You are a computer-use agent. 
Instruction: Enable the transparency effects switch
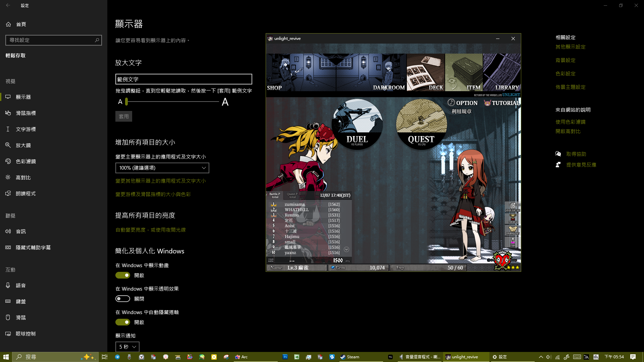(123, 299)
